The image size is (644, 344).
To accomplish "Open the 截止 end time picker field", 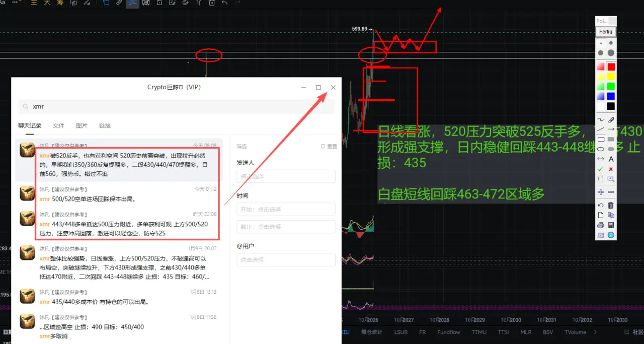I will coord(286,227).
